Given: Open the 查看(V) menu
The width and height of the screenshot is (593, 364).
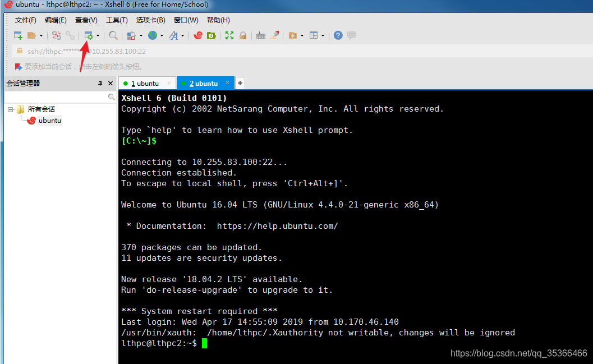Looking at the screenshot, I should (x=86, y=20).
